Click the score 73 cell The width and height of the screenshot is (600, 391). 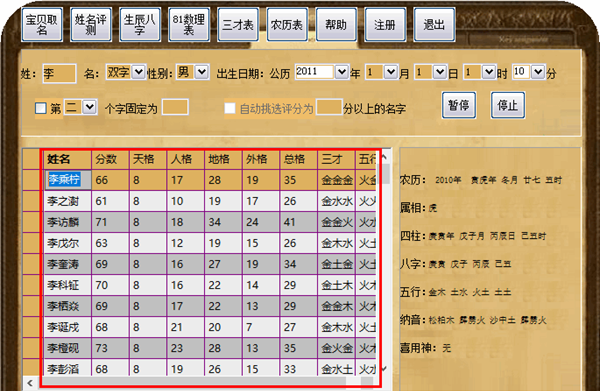[111, 348]
